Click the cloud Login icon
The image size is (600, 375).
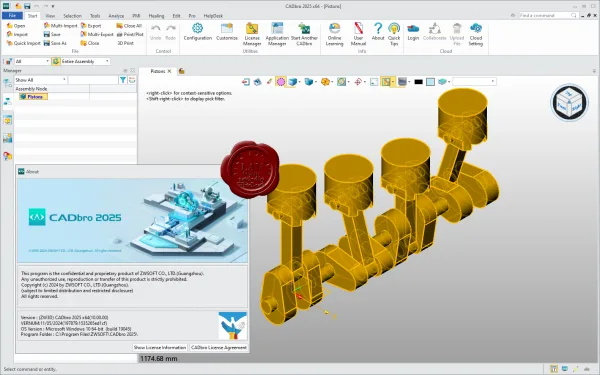pos(413,31)
